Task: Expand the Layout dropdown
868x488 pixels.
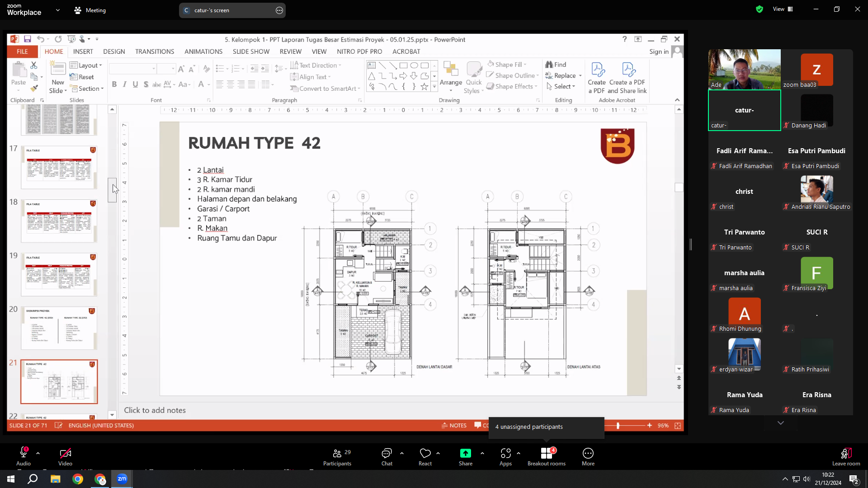Action: 86,66
